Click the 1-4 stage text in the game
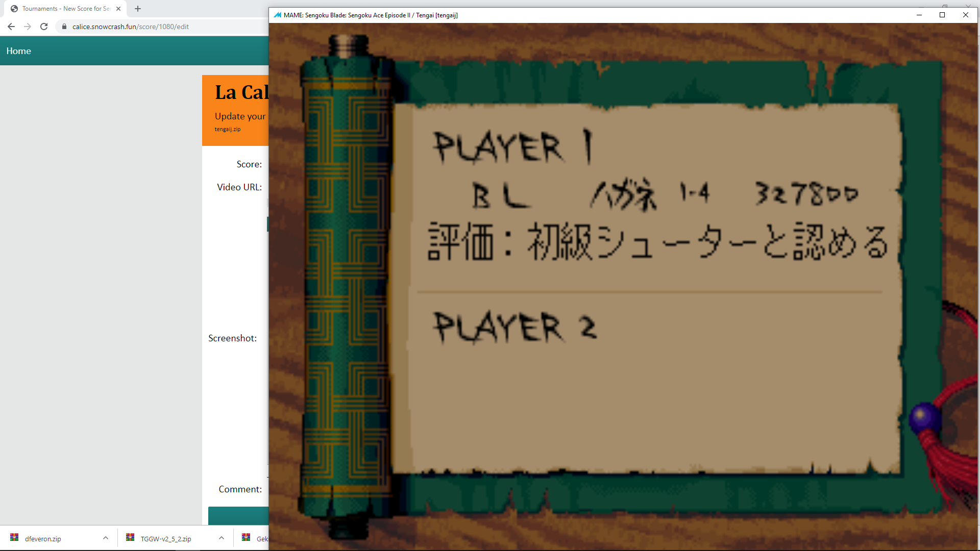 pos(695,193)
